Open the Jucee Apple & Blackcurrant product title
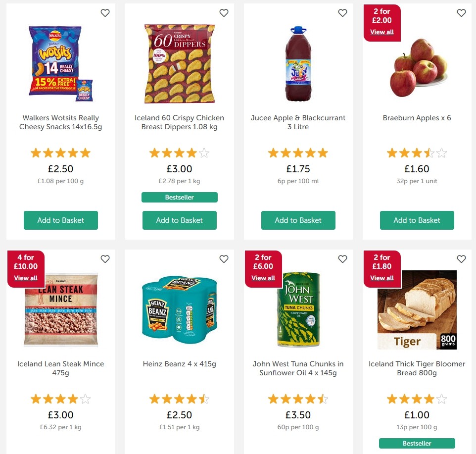Viewport: 476px width, 454px height. tap(298, 122)
